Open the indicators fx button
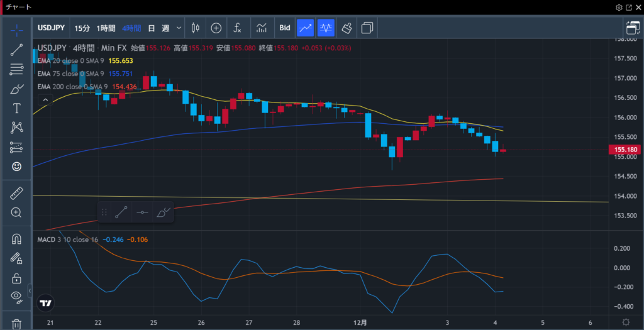The height and width of the screenshot is (330, 644). [x=238, y=28]
